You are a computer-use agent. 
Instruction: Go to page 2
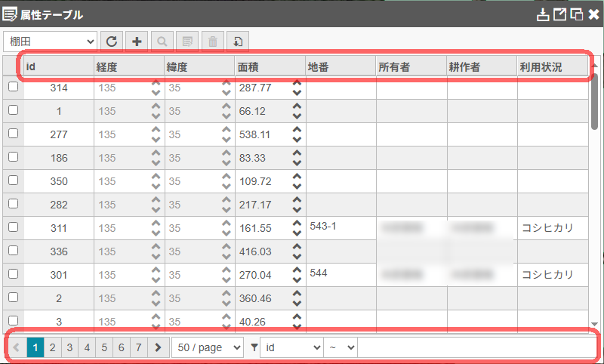click(52, 347)
